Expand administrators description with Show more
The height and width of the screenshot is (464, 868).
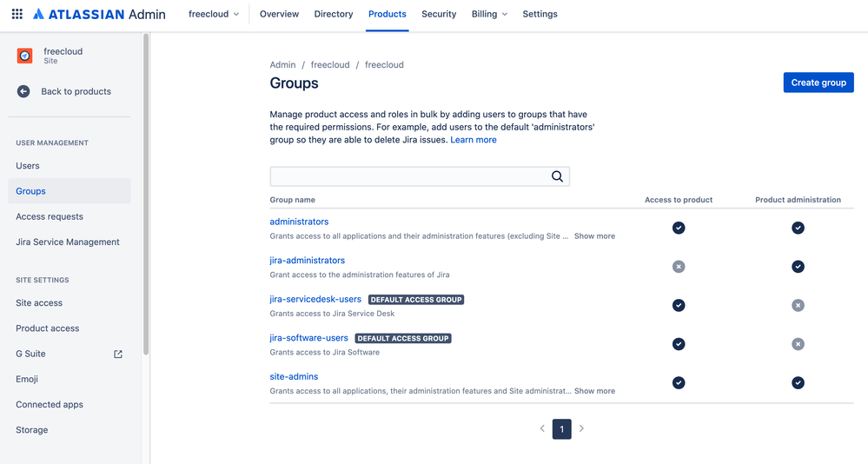pyautogui.click(x=594, y=235)
